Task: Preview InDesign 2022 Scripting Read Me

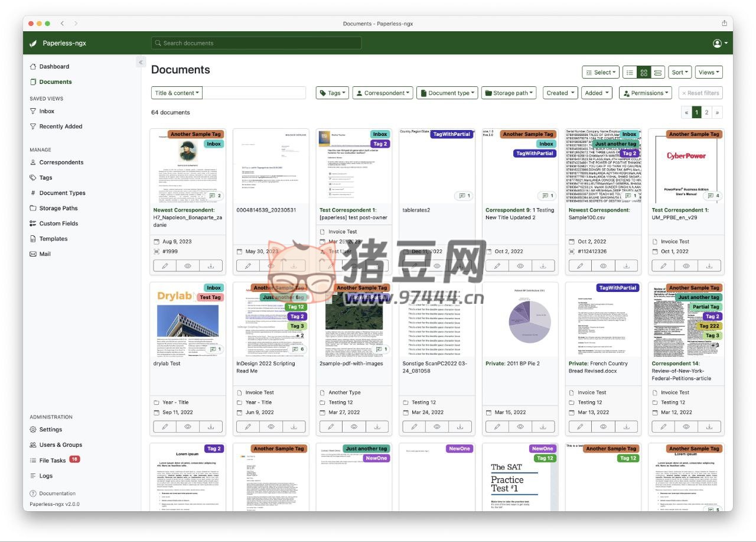Action: (271, 427)
